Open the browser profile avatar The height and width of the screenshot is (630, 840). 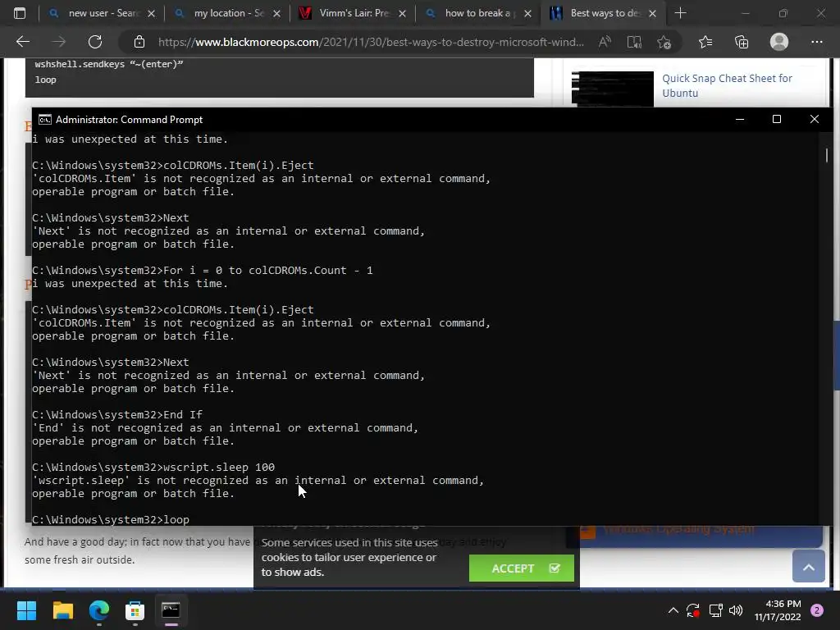[x=779, y=42]
